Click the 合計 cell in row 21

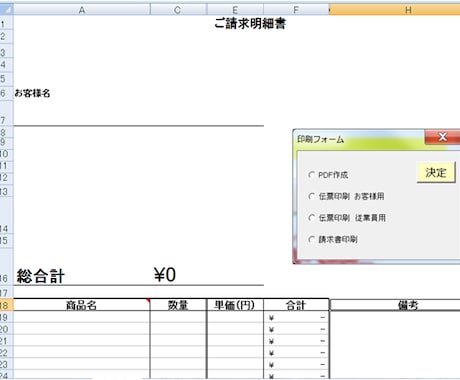(x=296, y=341)
